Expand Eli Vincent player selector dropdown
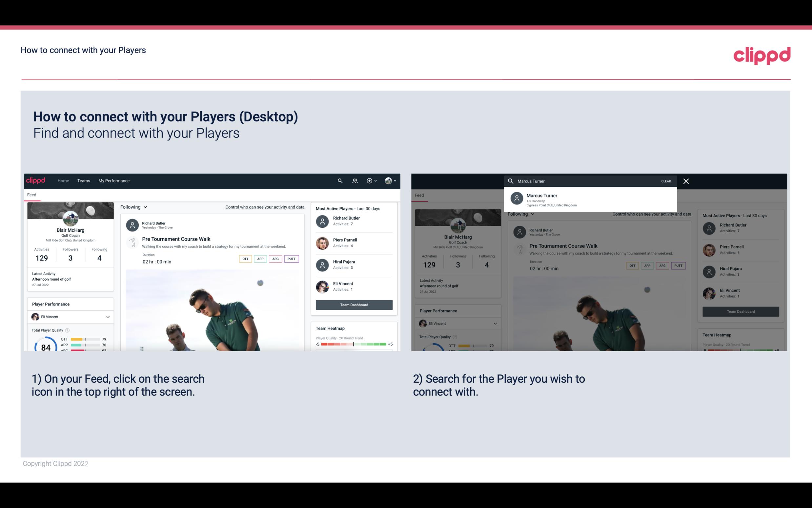This screenshot has width=812, height=508. click(108, 317)
